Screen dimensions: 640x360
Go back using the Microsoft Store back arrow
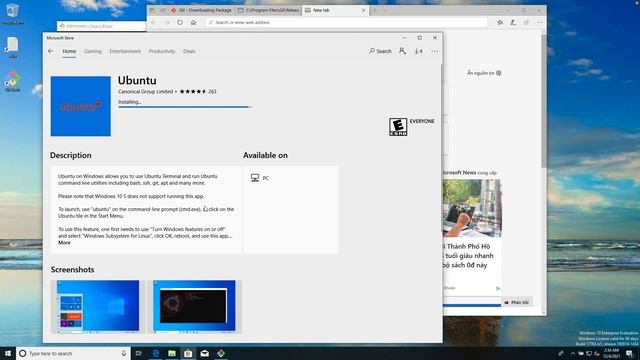tap(51, 51)
